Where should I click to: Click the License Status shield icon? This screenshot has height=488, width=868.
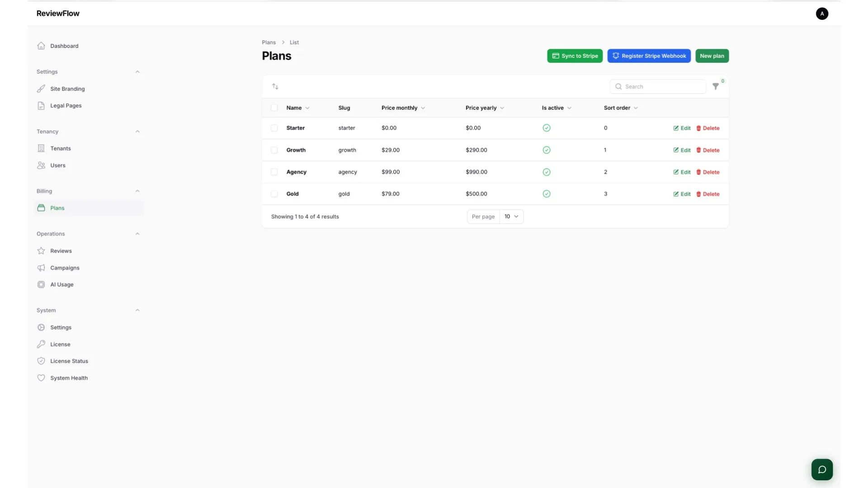pyautogui.click(x=41, y=361)
